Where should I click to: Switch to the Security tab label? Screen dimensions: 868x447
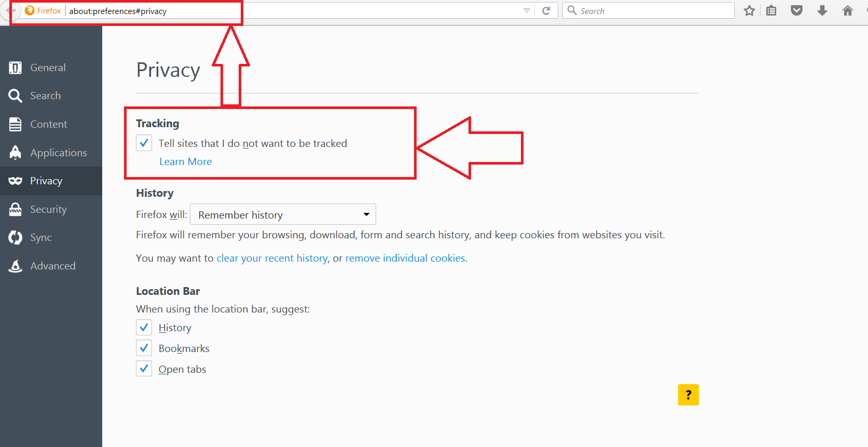[x=49, y=209]
